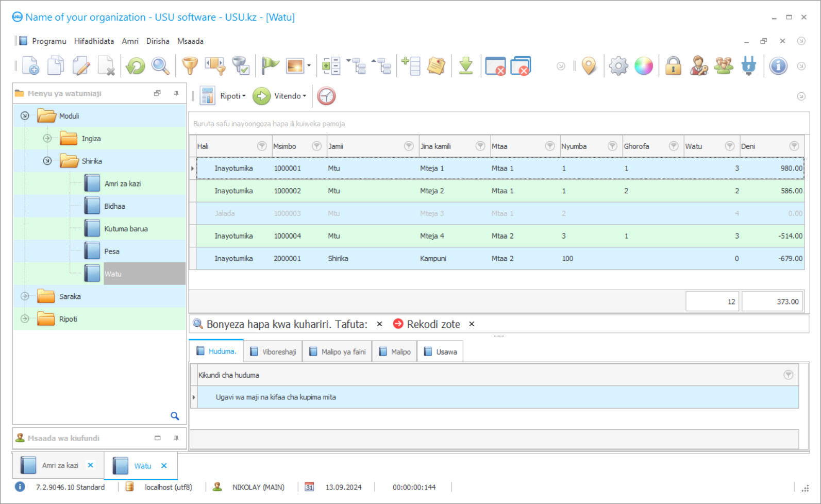Switch to the Malipo tab
Viewport: 821px width, 504px height.
[x=394, y=352]
